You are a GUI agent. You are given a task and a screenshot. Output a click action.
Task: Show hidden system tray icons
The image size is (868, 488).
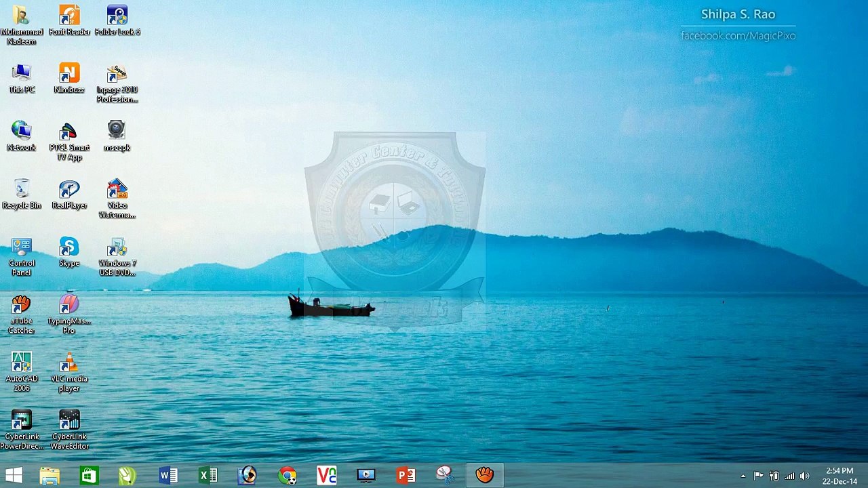click(x=743, y=476)
